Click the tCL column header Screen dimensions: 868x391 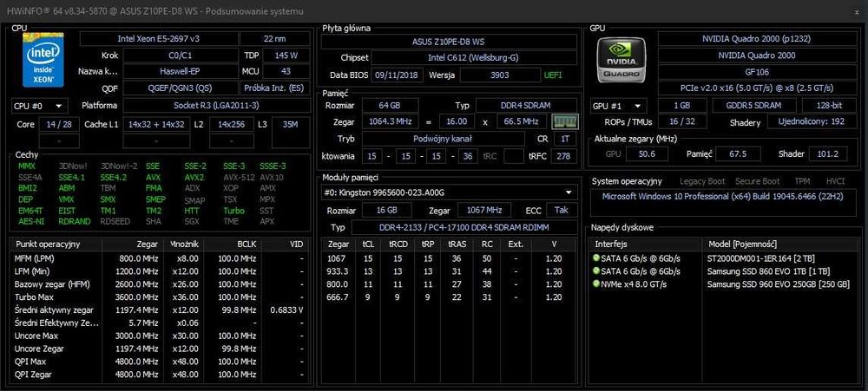pyautogui.click(x=367, y=244)
